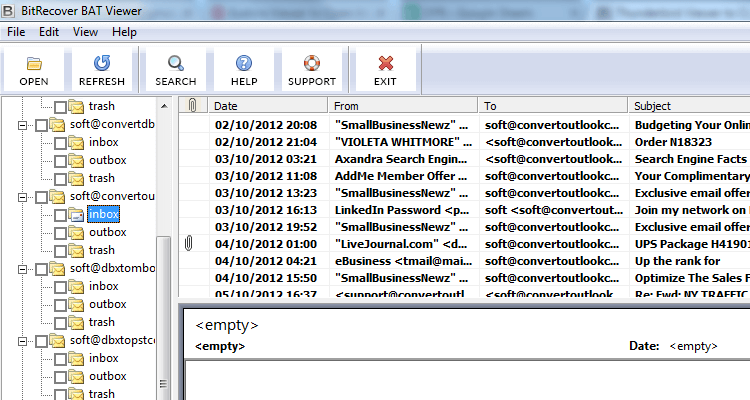Sort emails by Date column header
Viewport: 750px width, 400px height.
pos(268,105)
